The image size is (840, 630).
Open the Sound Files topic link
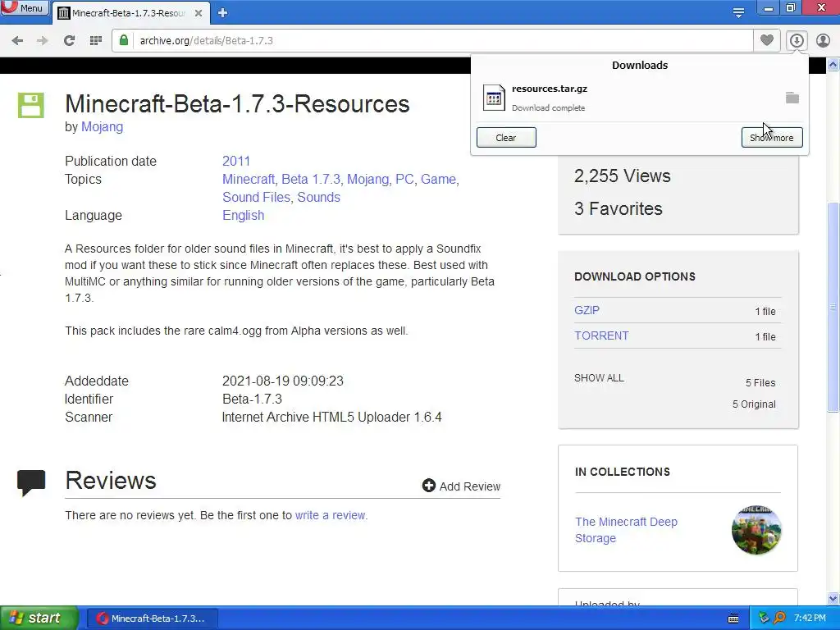(x=257, y=197)
